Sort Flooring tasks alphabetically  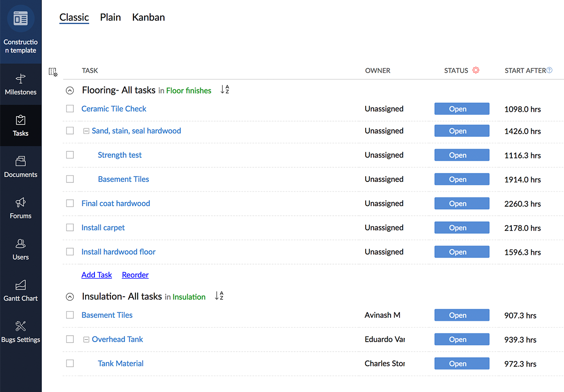click(x=225, y=90)
